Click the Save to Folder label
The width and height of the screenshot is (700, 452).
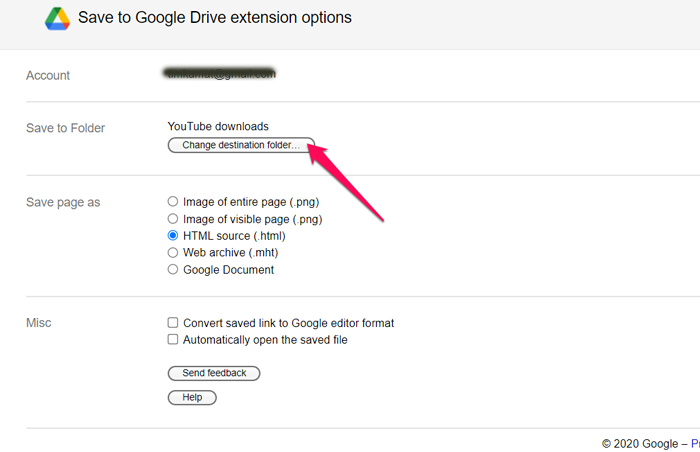pos(65,128)
